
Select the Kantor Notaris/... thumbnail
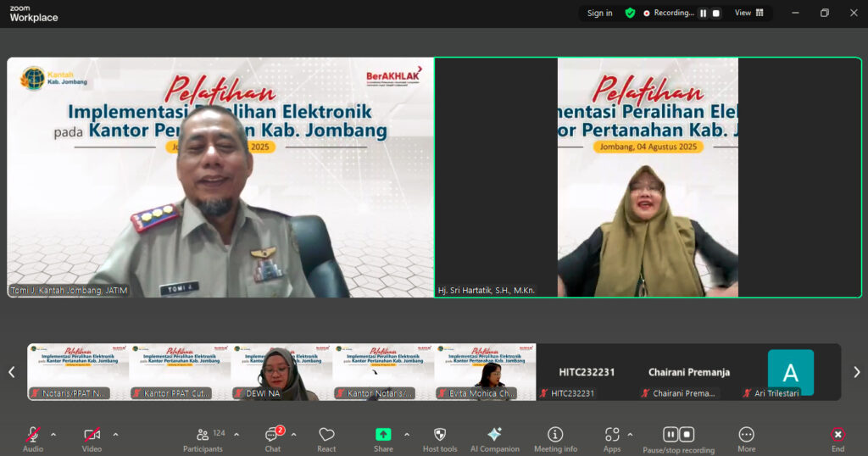384,372
